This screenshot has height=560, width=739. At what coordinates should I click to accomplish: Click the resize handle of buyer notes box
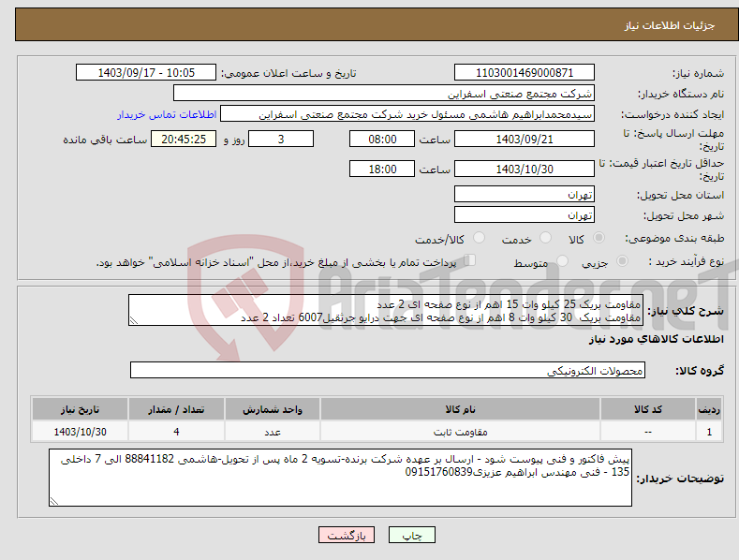coord(54,501)
